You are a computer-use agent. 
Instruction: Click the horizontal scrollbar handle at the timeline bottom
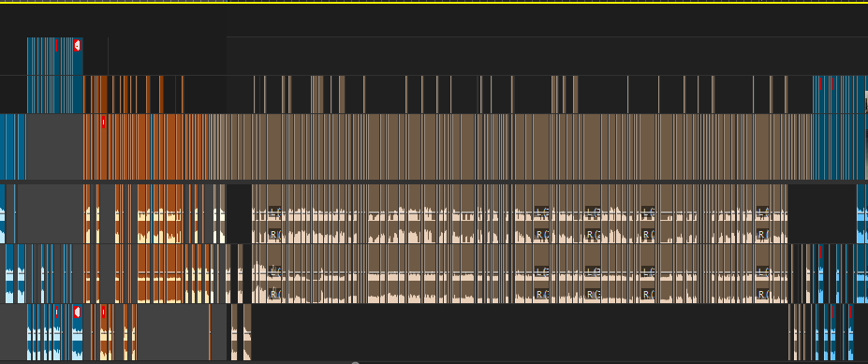click(356, 363)
